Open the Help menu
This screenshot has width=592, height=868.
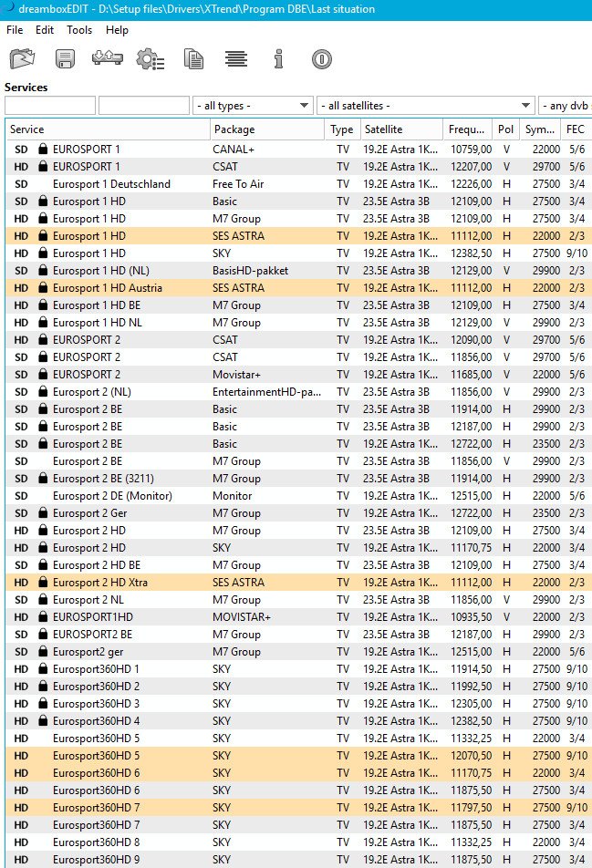tap(117, 30)
